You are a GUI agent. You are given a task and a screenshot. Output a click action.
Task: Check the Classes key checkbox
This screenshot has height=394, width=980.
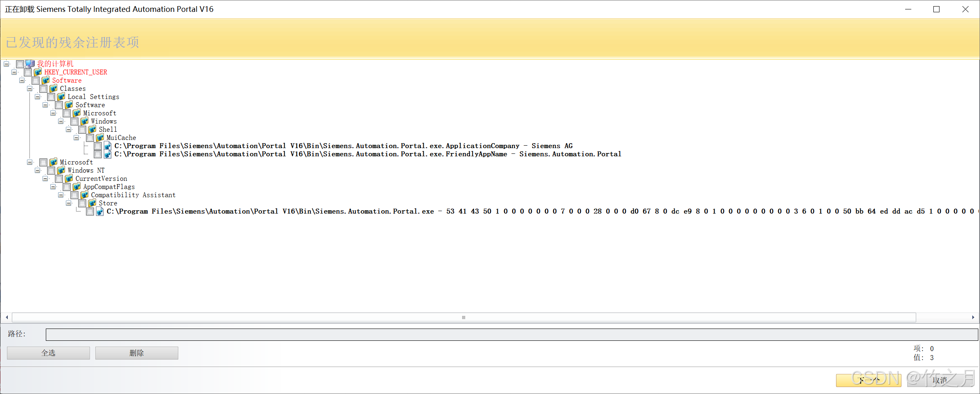pos(43,89)
